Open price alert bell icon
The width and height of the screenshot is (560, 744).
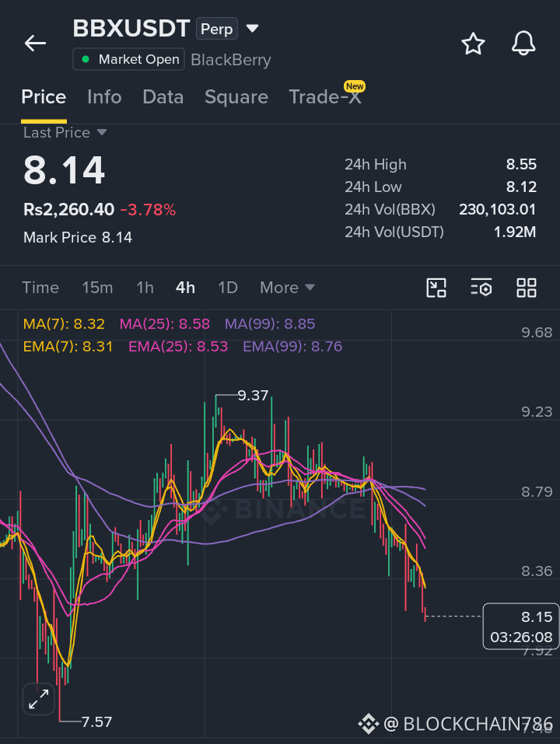(x=523, y=44)
